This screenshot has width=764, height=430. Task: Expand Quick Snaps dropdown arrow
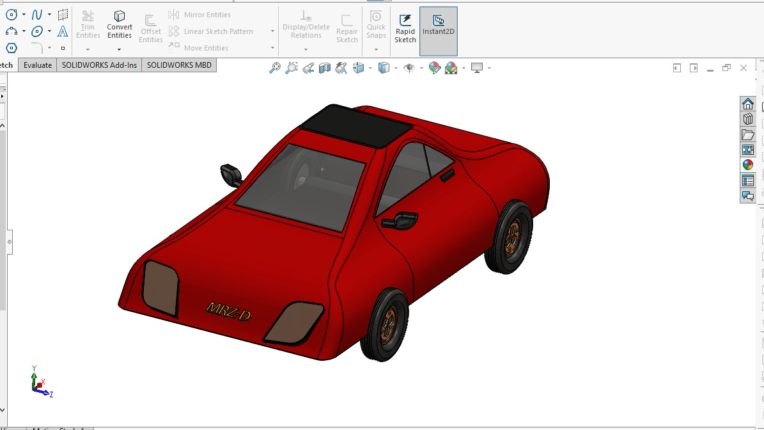click(376, 49)
